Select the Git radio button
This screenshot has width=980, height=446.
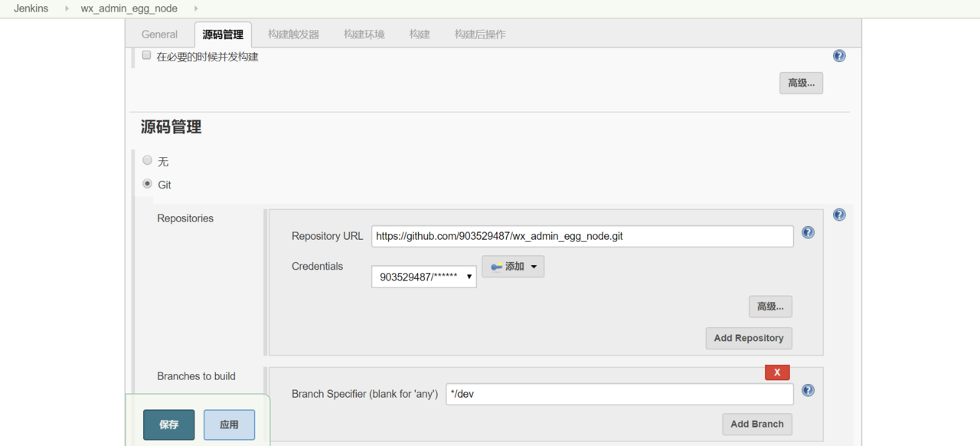click(148, 184)
